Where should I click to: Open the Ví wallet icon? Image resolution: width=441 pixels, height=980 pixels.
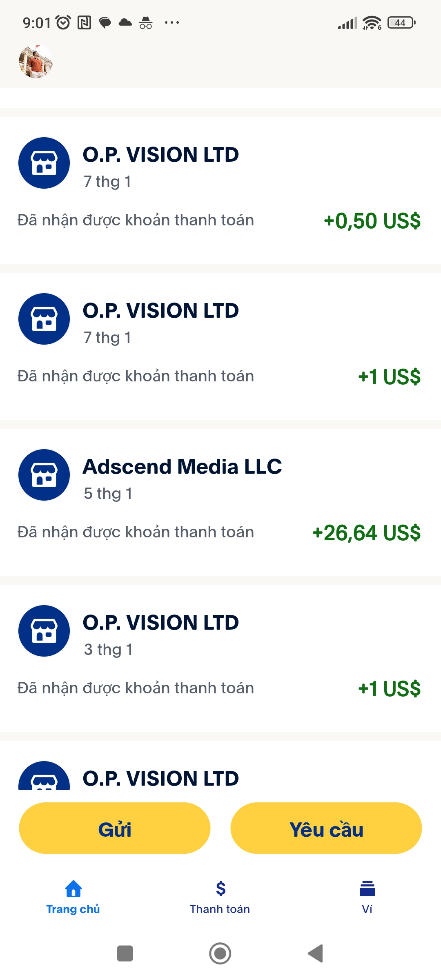point(367,889)
